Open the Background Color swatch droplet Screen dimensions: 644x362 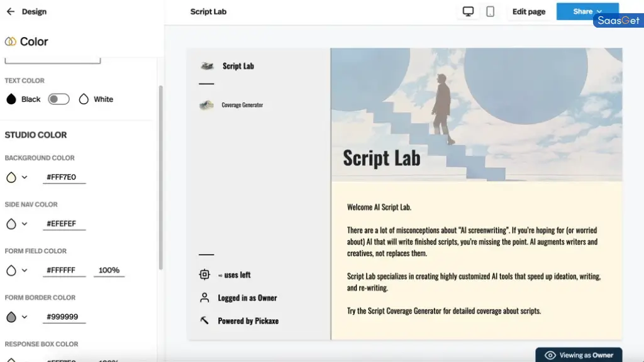[11, 177]
